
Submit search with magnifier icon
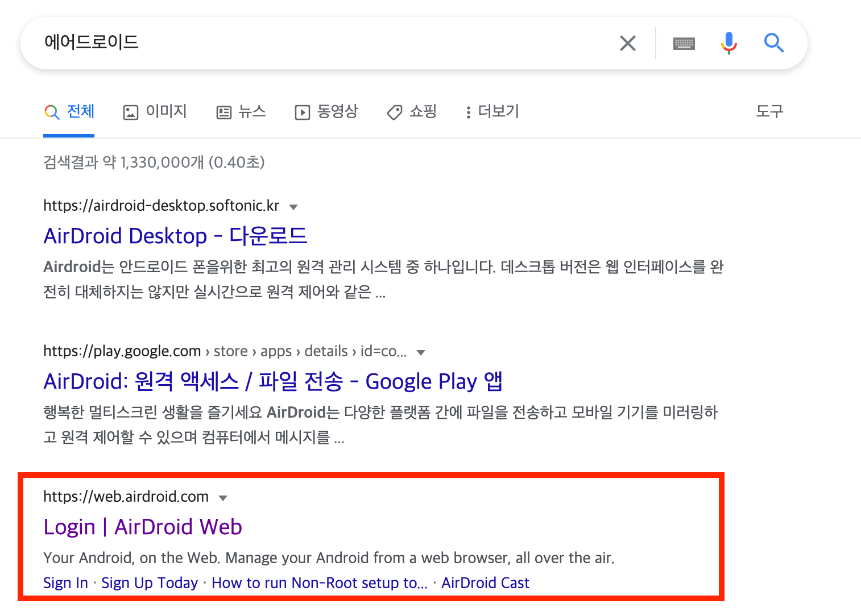773,43
